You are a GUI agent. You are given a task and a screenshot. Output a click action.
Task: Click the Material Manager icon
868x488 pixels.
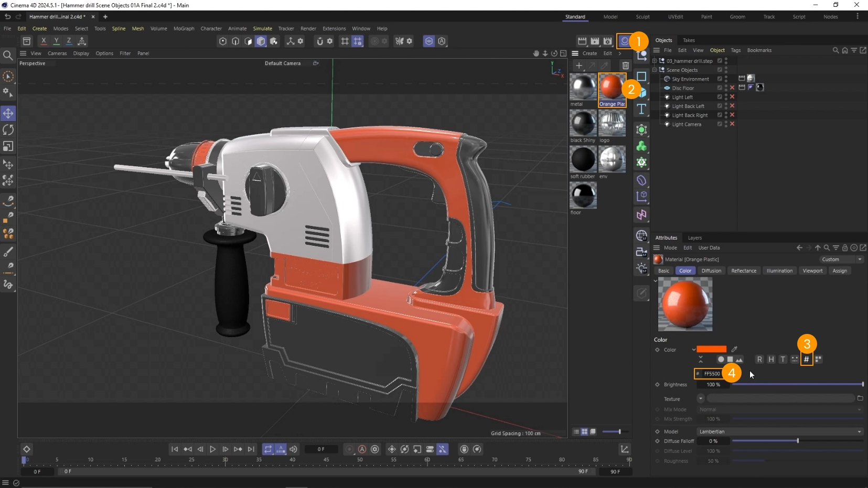point(624,41)
